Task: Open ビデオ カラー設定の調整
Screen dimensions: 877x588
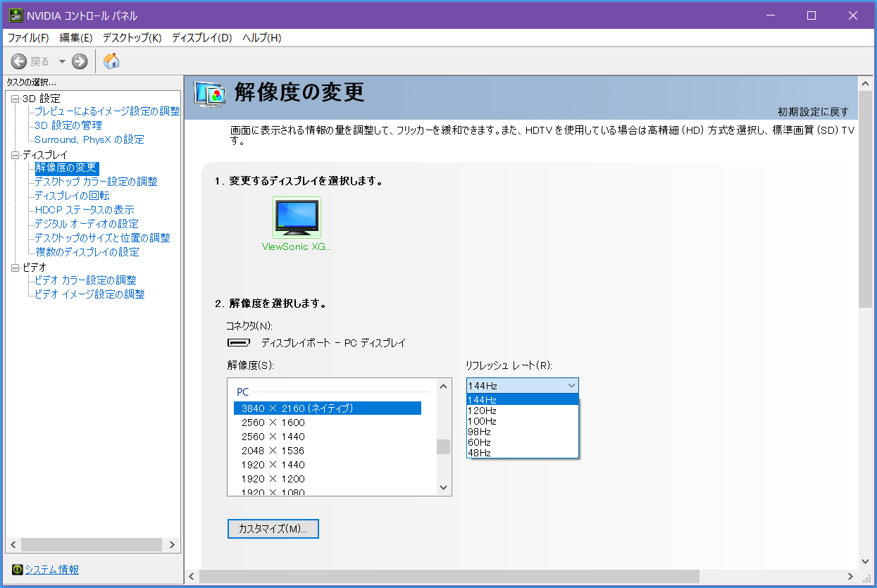Action: (x=85, y=280)
